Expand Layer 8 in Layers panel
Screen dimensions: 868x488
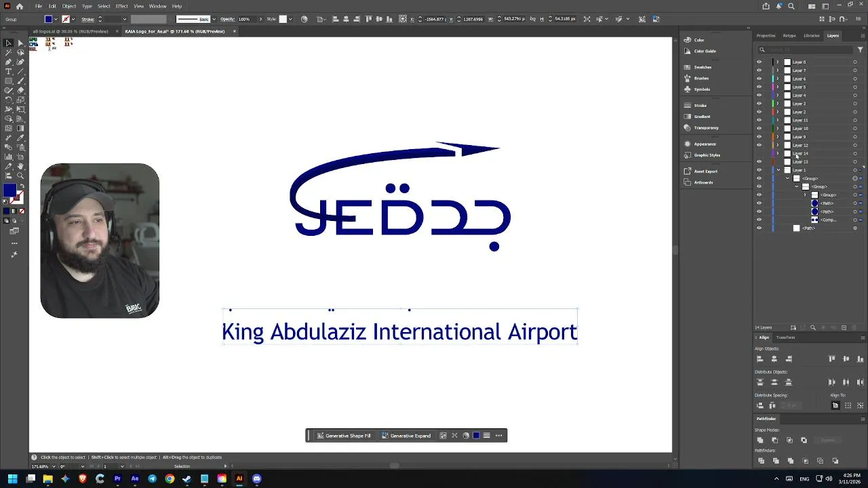click(x=778, y=62)
